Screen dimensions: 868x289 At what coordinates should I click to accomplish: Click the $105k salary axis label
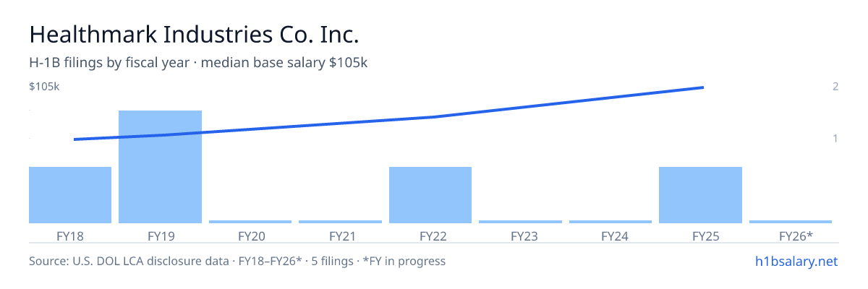pos(44,87)
